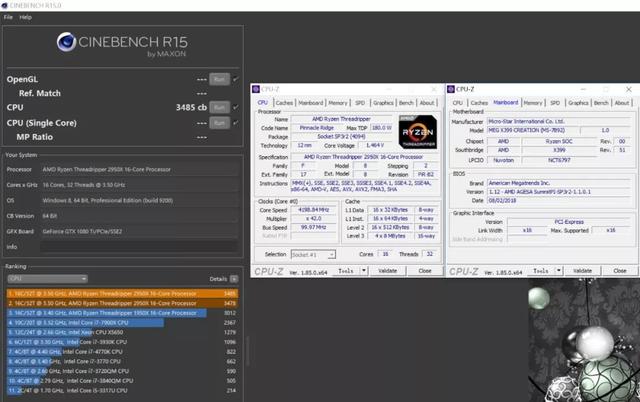640x402 pixels.
Task: Open the Ranking category CPU dropdown
Action: (x=47, y=279)
